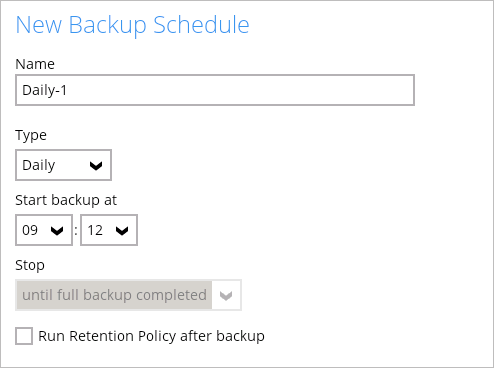Click the 'Daily-1' text in Name box
The image size is (494, 368).
pos(45,90)
